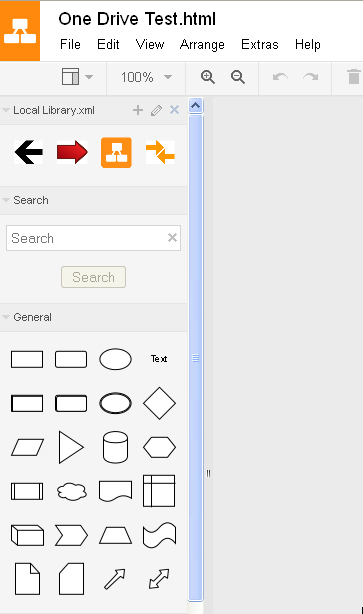The image size is (363, 614).
Task: Click the Search button below the field
Action: click(x=93, y=277)
